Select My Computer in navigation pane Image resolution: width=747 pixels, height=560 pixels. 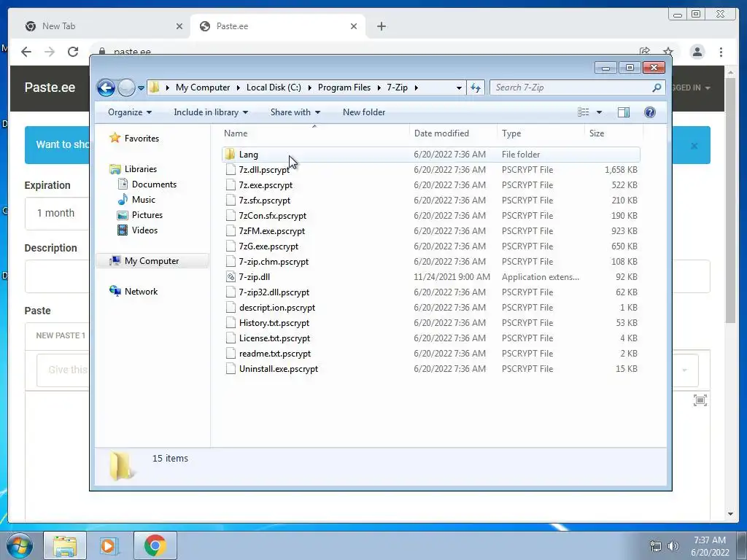point(152,261)
